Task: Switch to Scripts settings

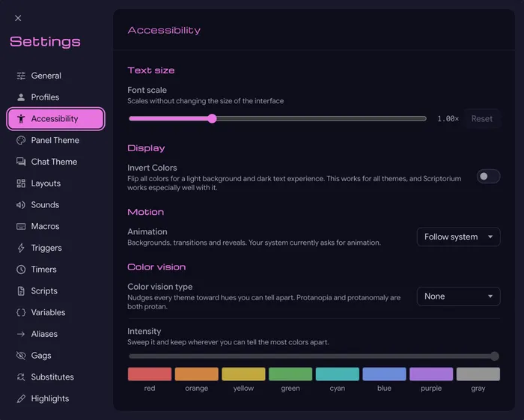Action: [56, 291]
